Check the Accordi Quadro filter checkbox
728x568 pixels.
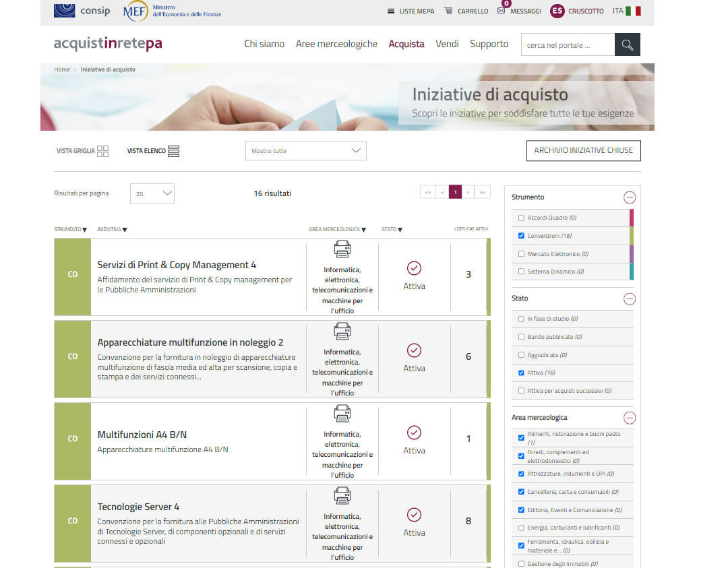click(x=521, y=218)
